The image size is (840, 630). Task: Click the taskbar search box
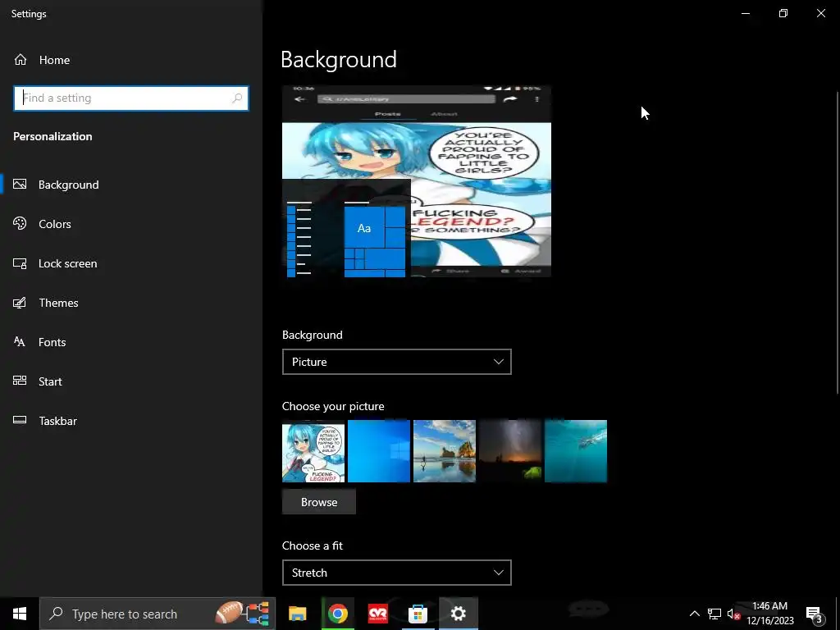157,614
